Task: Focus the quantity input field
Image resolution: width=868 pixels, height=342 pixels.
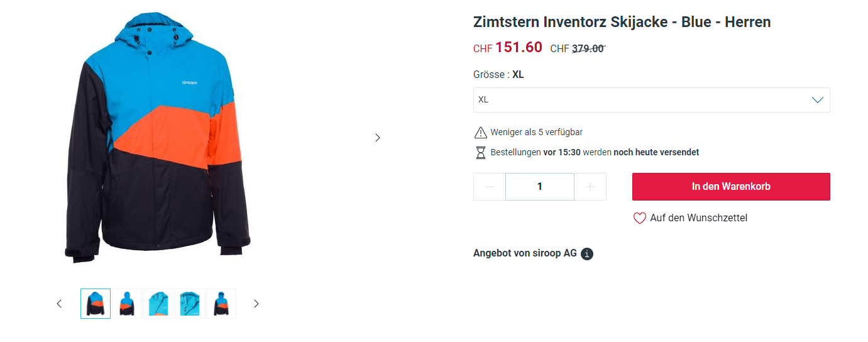Action: [539, 187]
